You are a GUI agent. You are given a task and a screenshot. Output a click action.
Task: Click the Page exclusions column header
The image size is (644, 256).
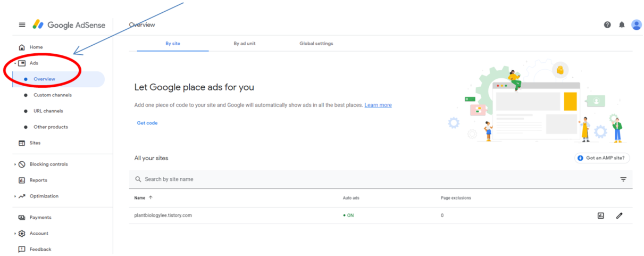[x=456, y=198]
